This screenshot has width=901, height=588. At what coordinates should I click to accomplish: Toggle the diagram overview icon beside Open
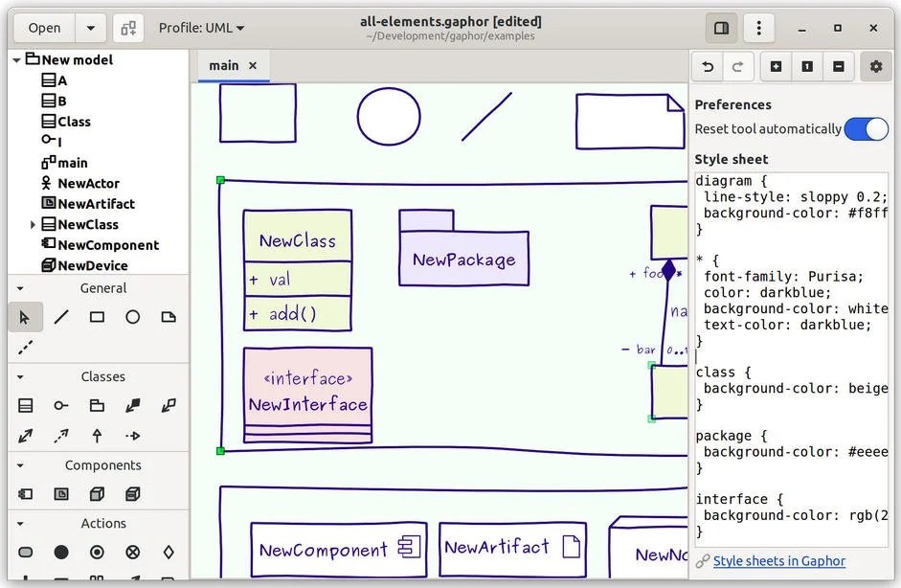click(128, 28)
